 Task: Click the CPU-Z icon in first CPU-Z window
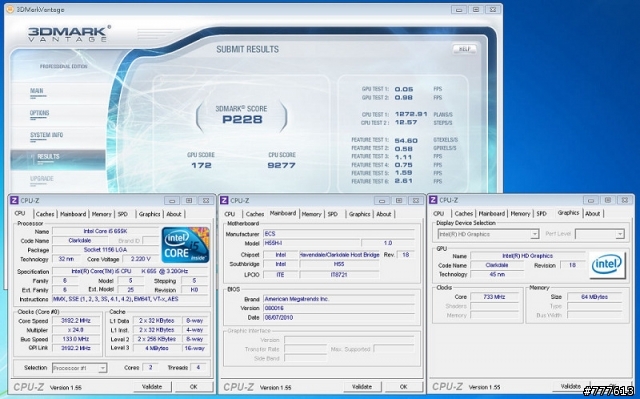[x=14, y=200]
